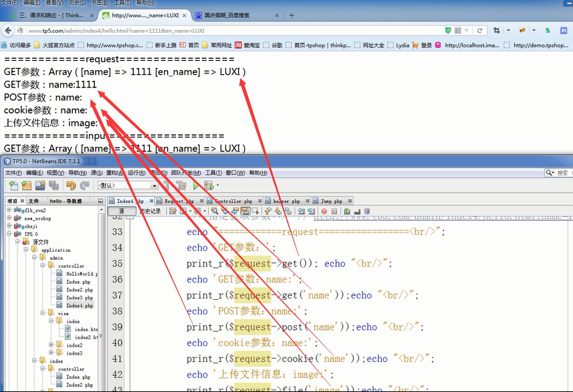Click Shift Line Left icon in editor toolbar
This screenshot has width=573, height=392.
point(301,211)
